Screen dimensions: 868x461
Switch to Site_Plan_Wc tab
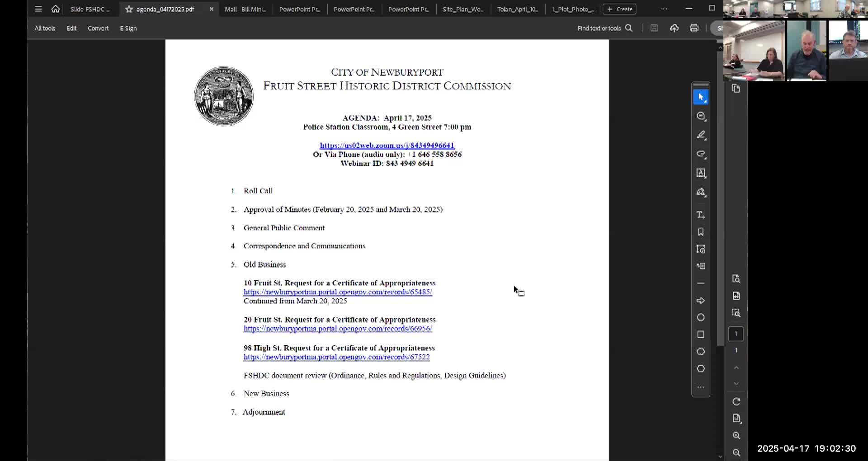click(463, 9)
